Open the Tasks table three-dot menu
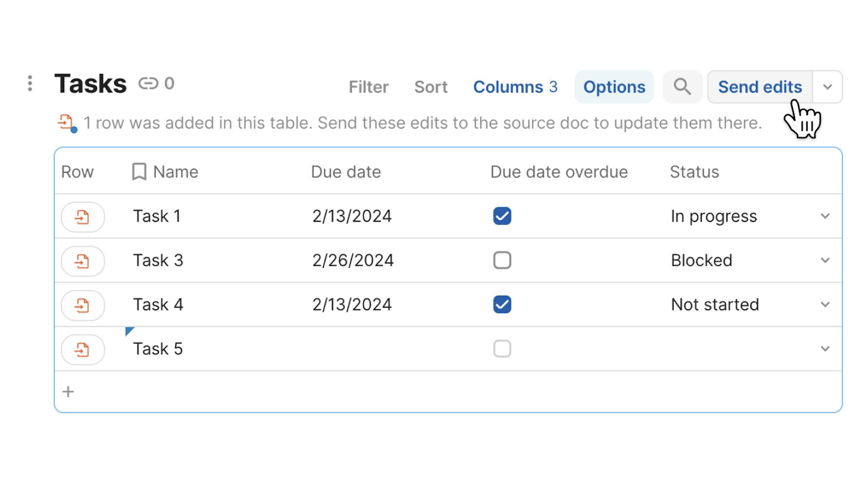The height and width of the screenshot is (488, 868). (30, 83)
